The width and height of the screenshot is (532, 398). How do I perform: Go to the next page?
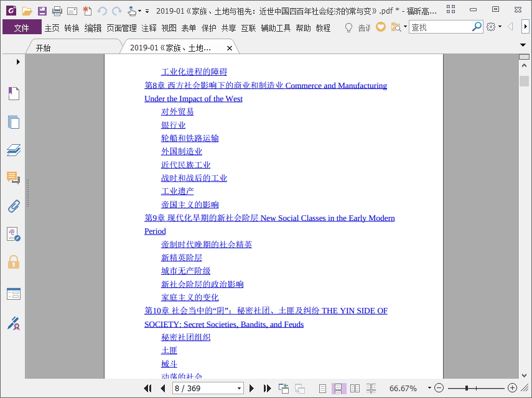pyautogui.click(x=251, y=388)
